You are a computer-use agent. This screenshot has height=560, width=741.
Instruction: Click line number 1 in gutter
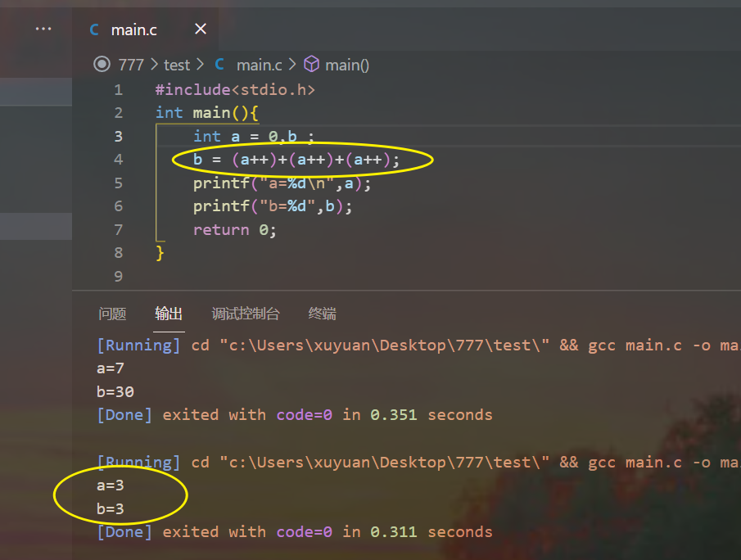click(x=118, y=90)
